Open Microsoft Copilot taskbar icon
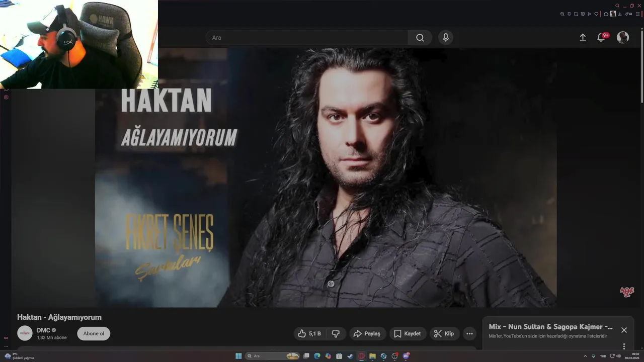The image size is (644, 362). coord(328,356)
